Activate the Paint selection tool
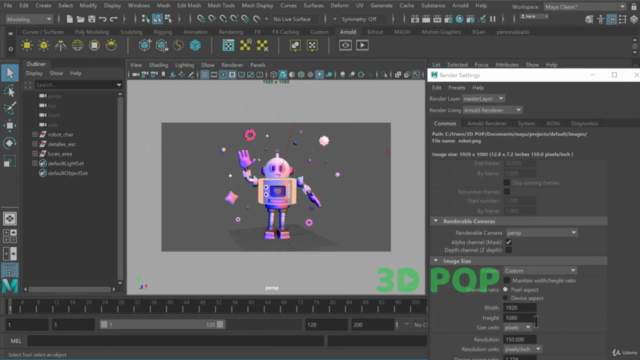Viewport: 640px width, 360px height. click(x=9, y=108)
